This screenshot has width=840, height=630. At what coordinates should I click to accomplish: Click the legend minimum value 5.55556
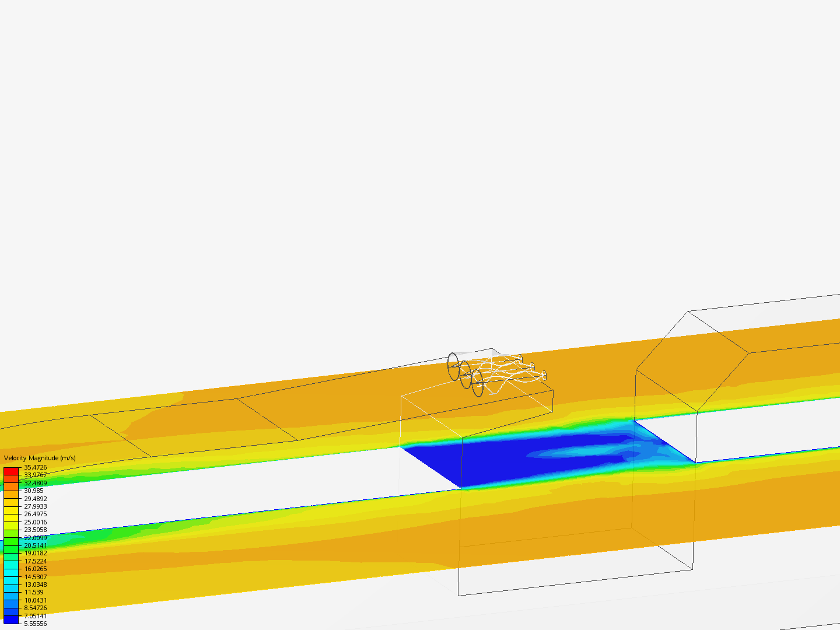click(x=36, y=624)
